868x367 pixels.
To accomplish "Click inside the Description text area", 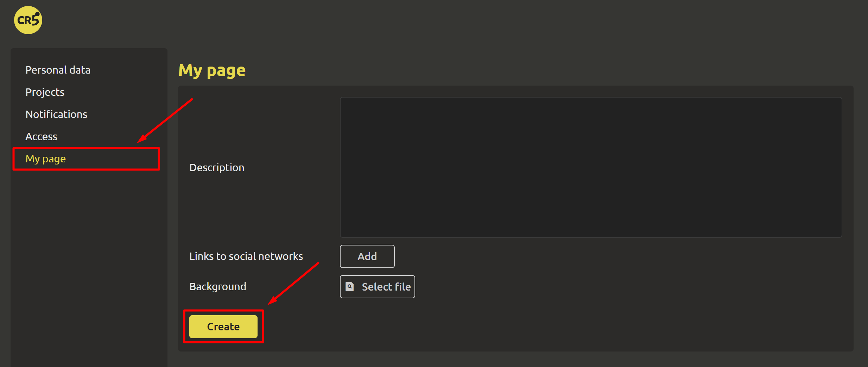I will click(x=590, y=167).
